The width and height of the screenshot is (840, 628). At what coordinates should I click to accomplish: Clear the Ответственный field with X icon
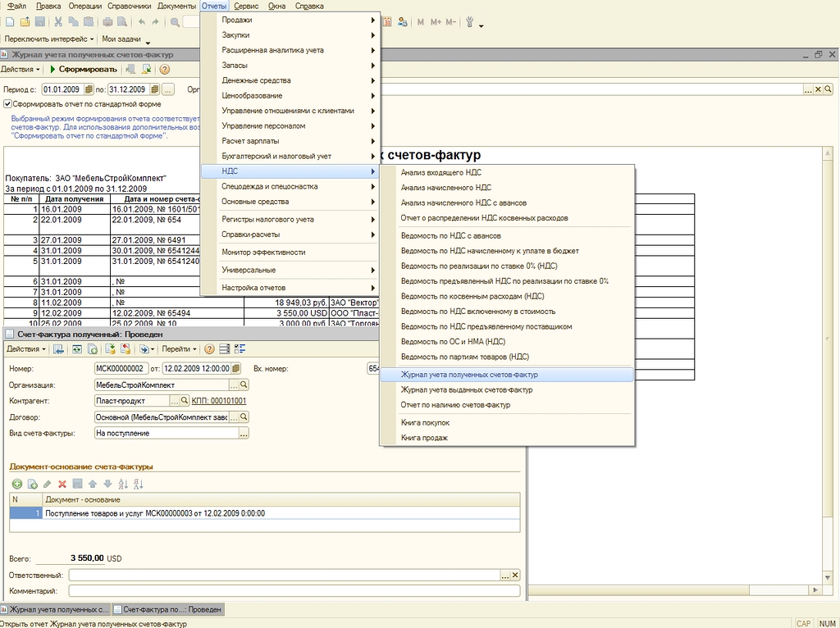515,575
